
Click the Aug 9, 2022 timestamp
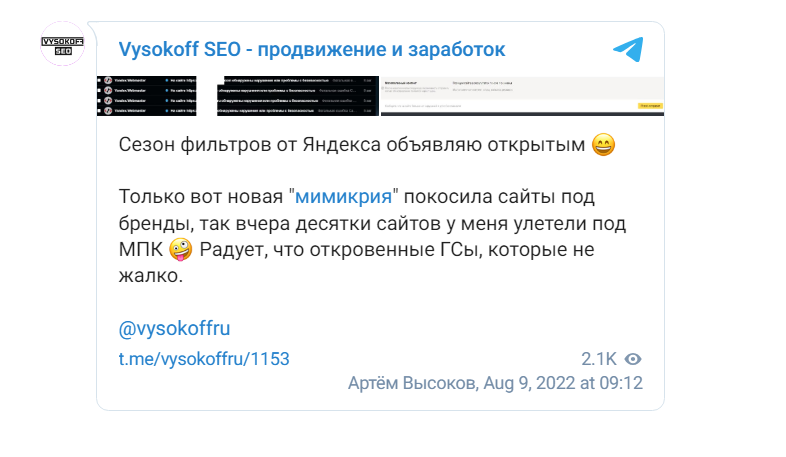(563, 383)
